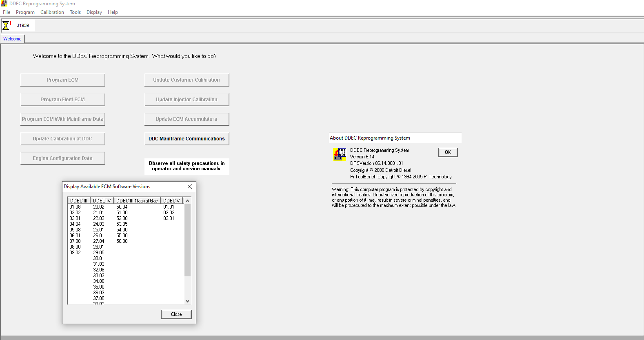Image resolution: width=644 pixels, height=340 pixels.
Task: Click the DDEC title bar app icon
Action: (4, 3)
